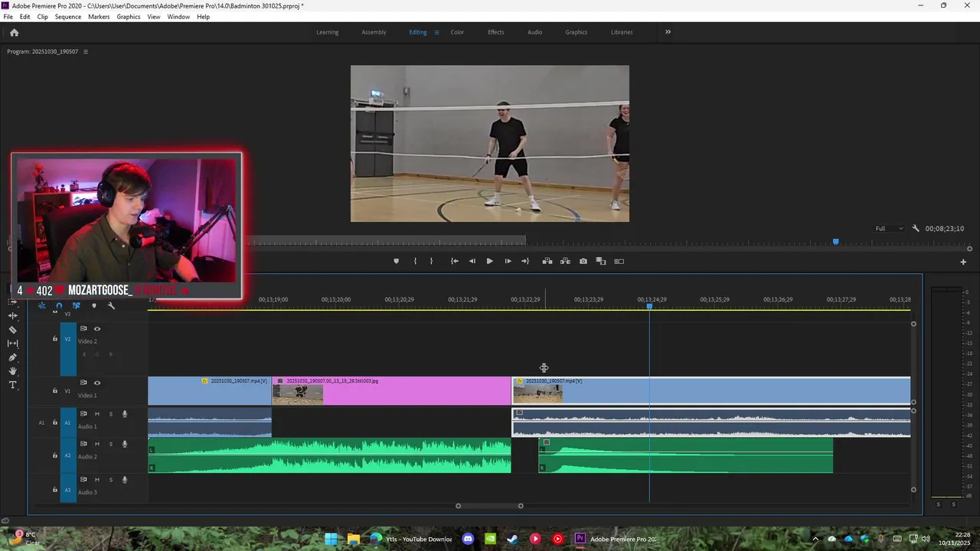Switch to the Learning workspace
Image resolution: width=980 pixels, height=551 pixels.
click(x=327, y=32)
